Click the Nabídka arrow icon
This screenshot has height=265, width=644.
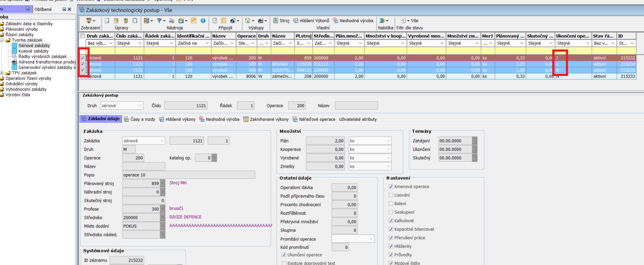(x=382, y=20)
